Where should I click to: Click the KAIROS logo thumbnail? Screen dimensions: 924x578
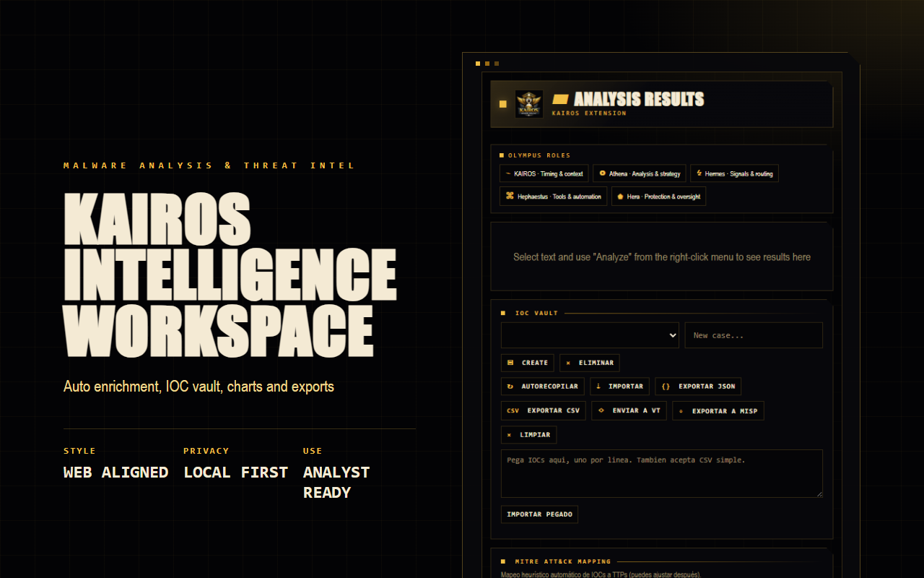click(x=529, y=104)
